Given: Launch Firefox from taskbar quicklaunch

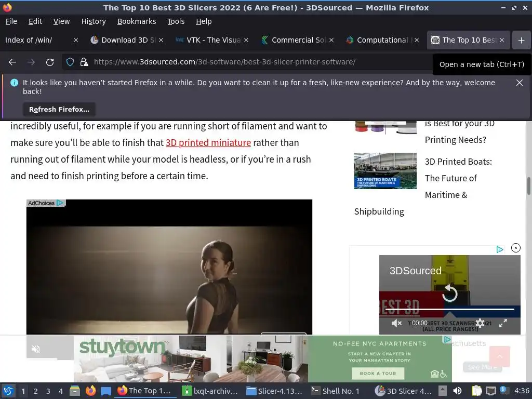Looking at the screenshot, I should click(x=90, y=391).
